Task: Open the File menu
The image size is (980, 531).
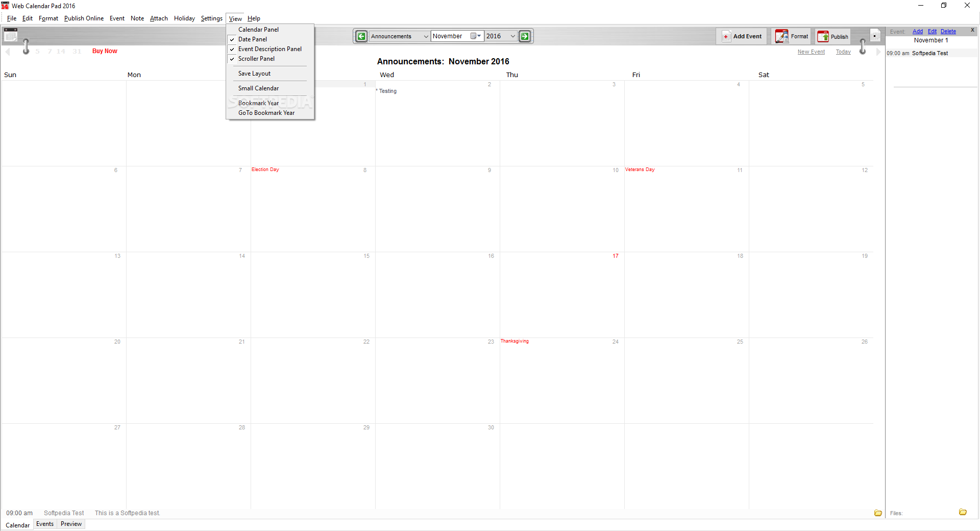Action: [12, 18]
